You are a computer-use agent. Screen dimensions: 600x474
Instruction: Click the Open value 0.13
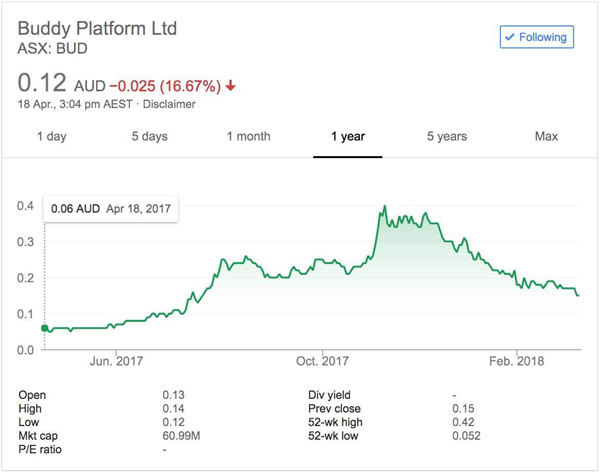click(x=173, y=395)
